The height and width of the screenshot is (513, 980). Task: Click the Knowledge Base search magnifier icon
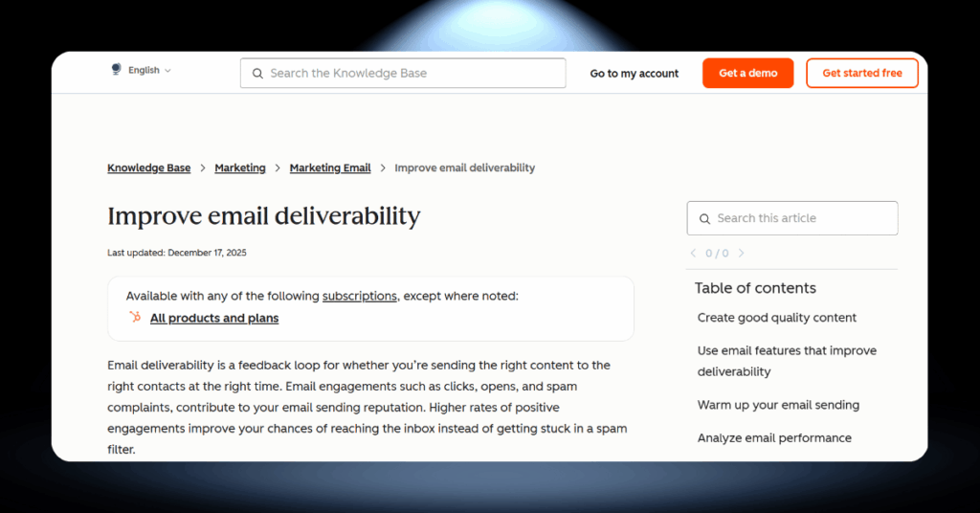(x=257, y=74)
